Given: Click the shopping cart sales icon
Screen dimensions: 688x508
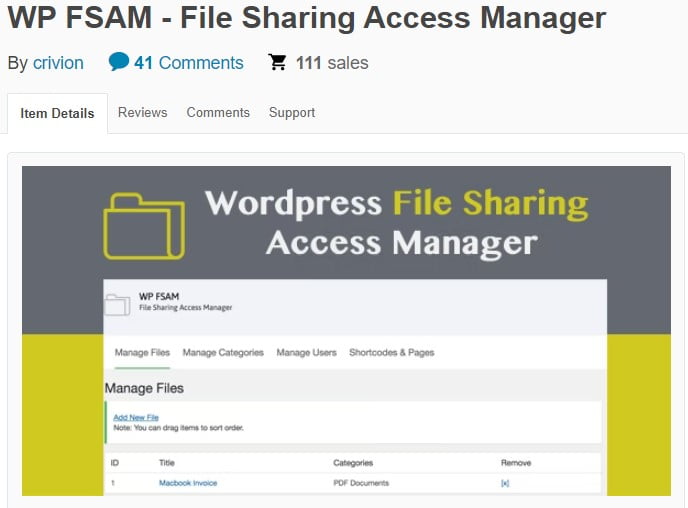Looking at the screenshot, I should coord(277,62).
